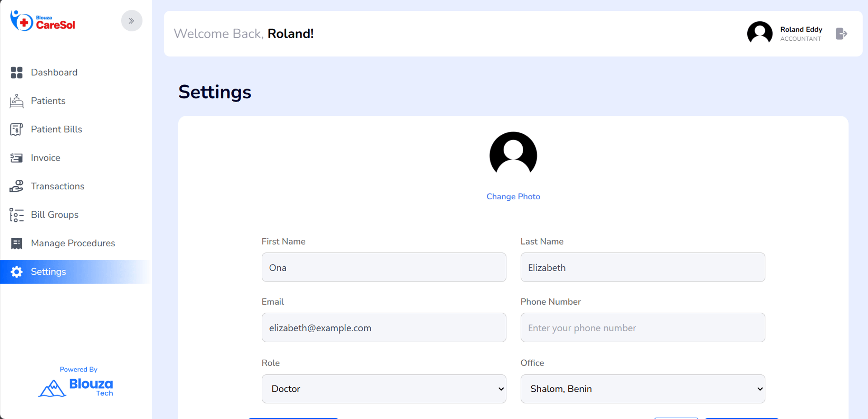Image resolution: width=868 pixels, height=419 pixels.
Task: Click the Email input field
Action: click(x=383, y=328)
